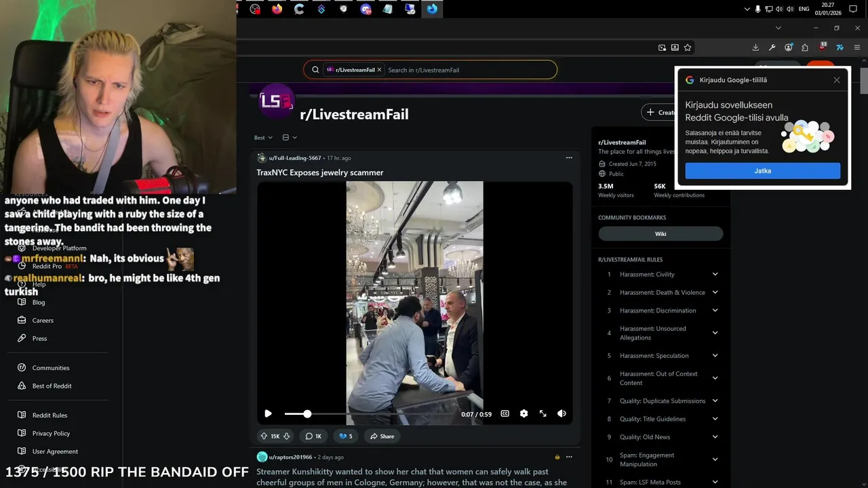Screen dimensions: 868x488
Task: Open Best of Reddit in sidebar
Action: click(x=52, y=386)
